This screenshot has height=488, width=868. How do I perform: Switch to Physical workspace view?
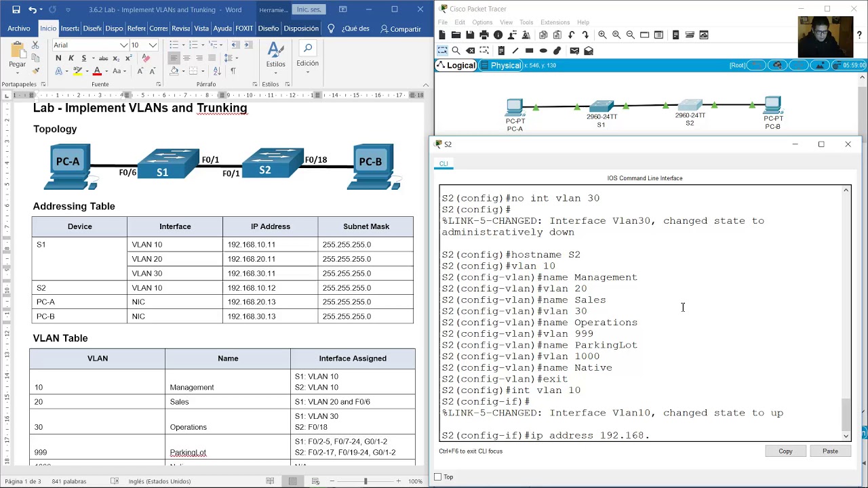click(500, 66)
